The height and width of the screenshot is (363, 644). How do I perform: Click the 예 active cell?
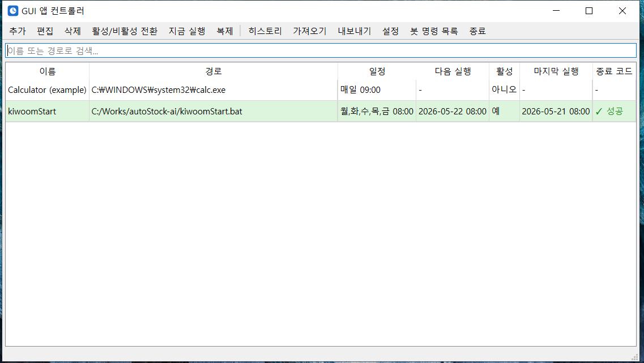pyautogui.click(x=504, y=112)
